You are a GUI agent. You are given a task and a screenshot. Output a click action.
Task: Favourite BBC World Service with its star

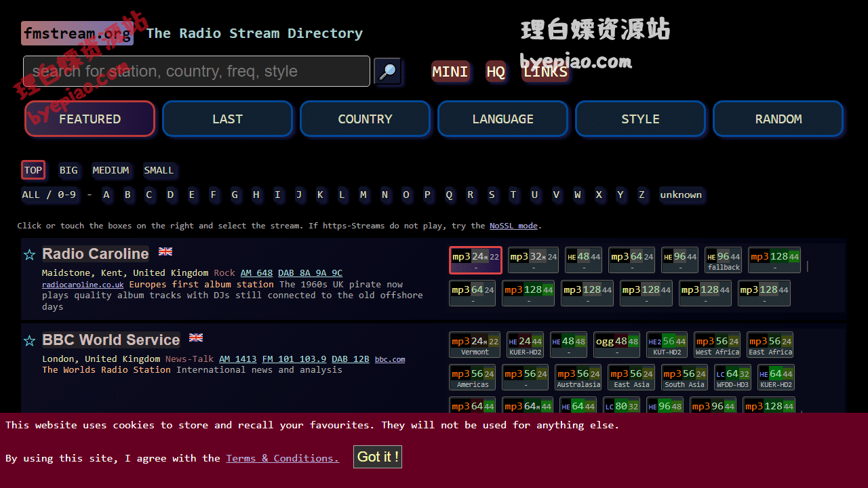pyautogui.click(x=29, y=341)
